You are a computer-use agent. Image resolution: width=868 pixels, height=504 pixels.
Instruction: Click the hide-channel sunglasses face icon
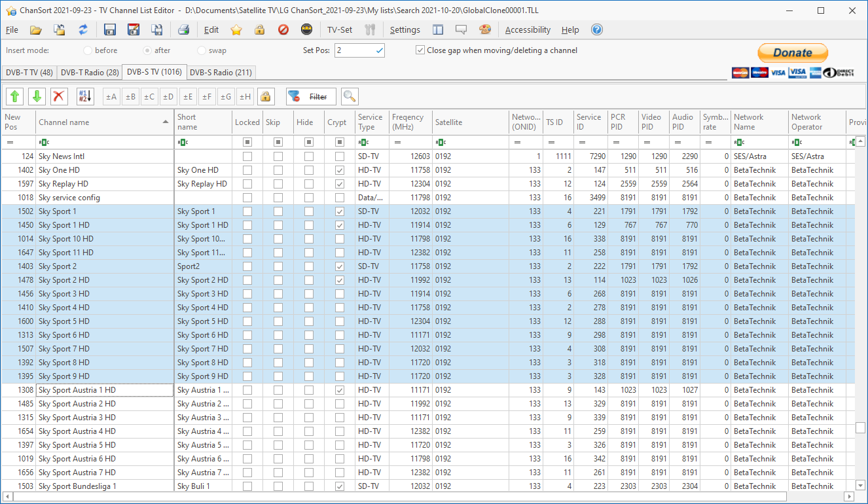tap(306, 29)
